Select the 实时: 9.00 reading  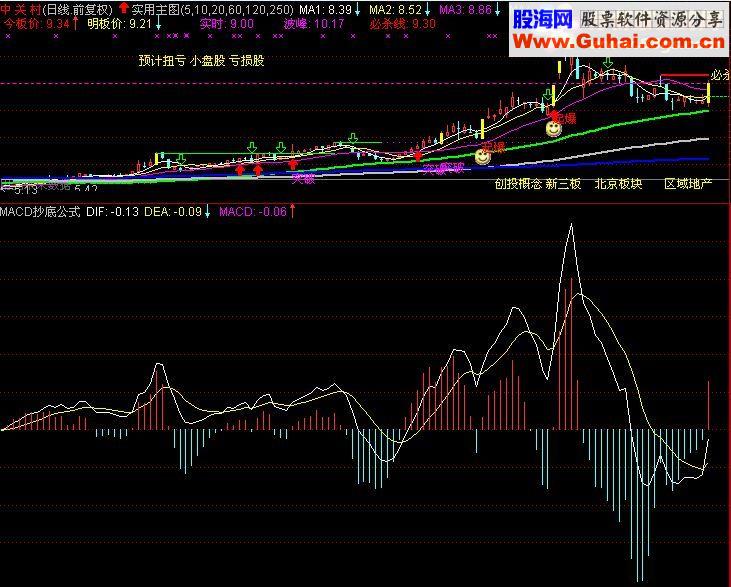227,23
